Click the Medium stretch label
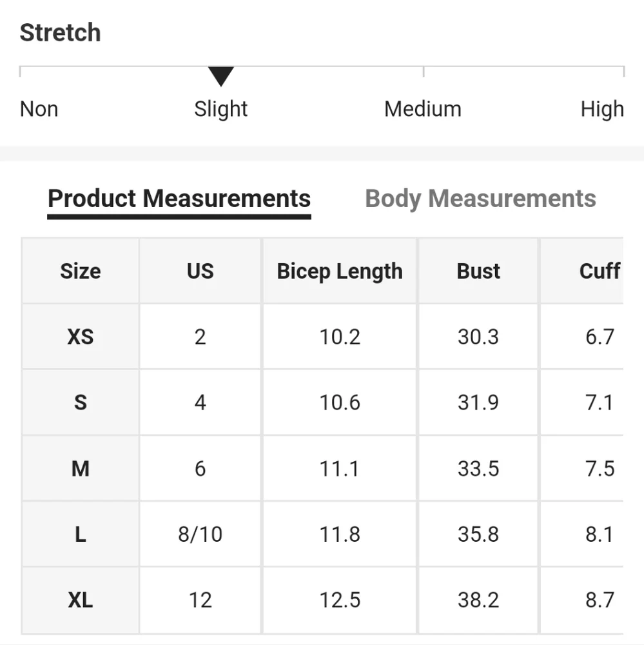Image resolution: width=644 pixels, height=645 pixels. tap(422, 109)
